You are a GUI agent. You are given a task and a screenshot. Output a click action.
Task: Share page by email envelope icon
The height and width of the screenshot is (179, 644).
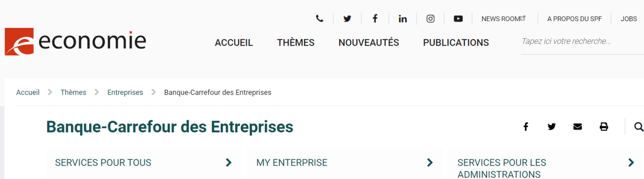click(578, 127)
